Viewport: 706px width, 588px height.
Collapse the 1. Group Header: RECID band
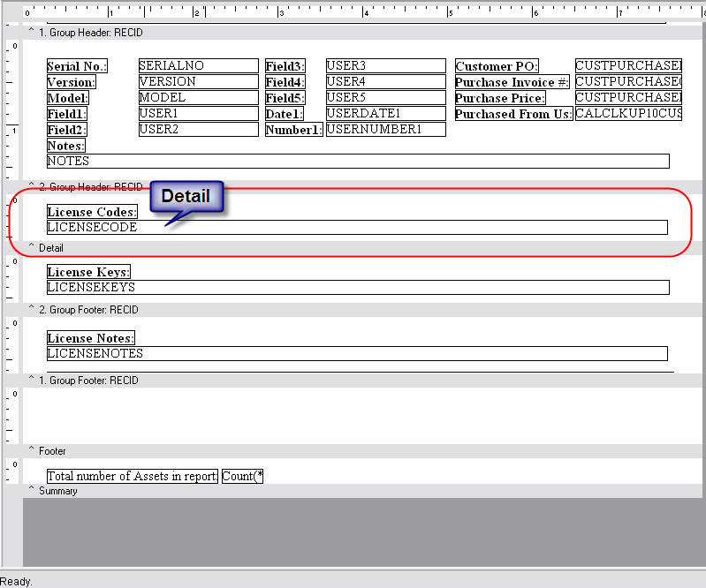pyautogui.click(x=32, y=33)
